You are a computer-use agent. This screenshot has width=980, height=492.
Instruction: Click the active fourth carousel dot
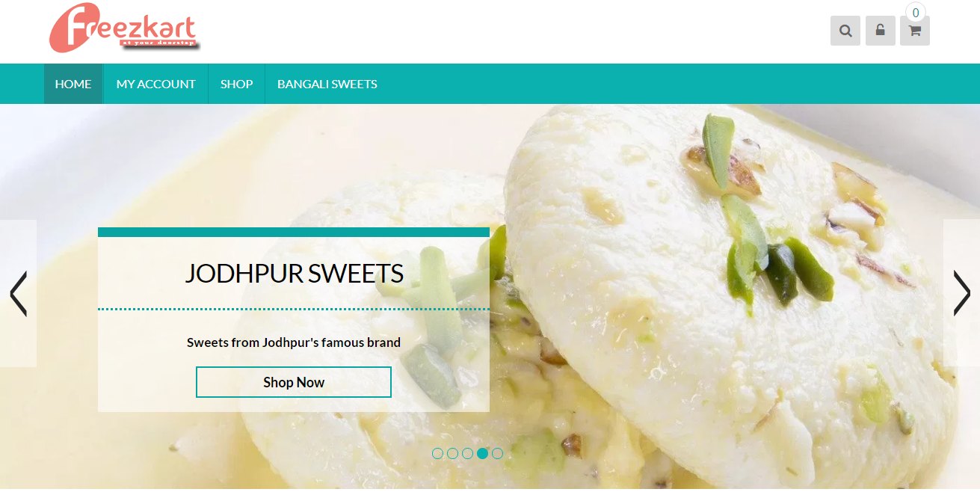(483, 453)
